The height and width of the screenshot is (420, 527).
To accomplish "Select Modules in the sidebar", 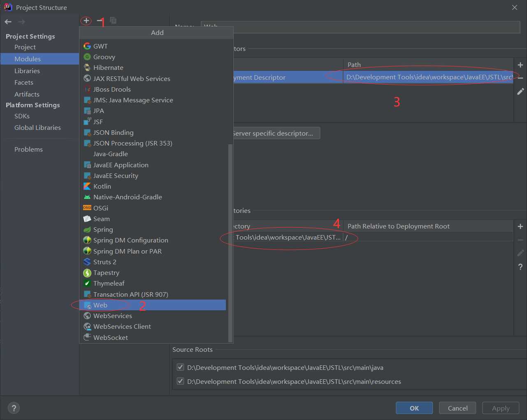I will click(x=39, y=59).
